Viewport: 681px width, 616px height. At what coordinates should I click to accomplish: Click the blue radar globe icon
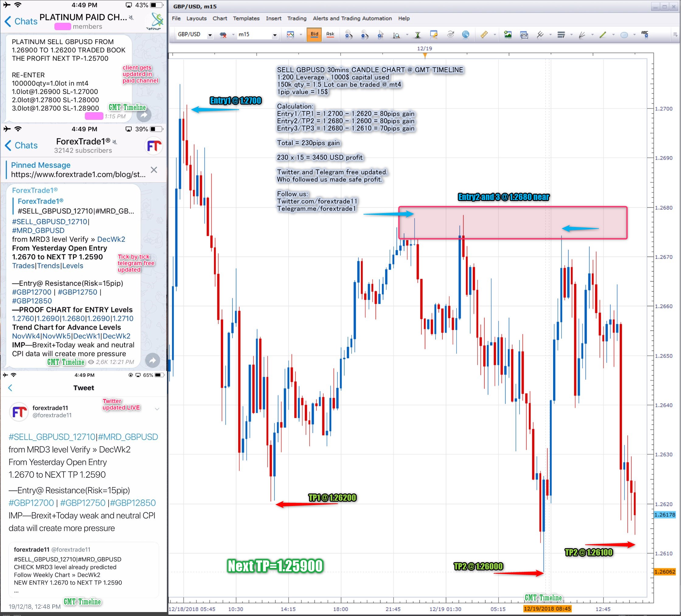pyautogui.click(x=465, y=34)
